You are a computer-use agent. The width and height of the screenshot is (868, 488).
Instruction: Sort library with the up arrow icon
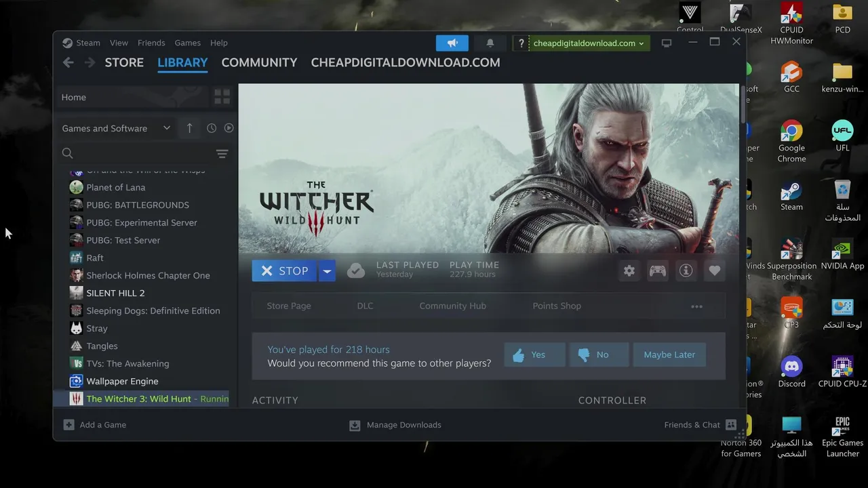[x=189, y=128]
